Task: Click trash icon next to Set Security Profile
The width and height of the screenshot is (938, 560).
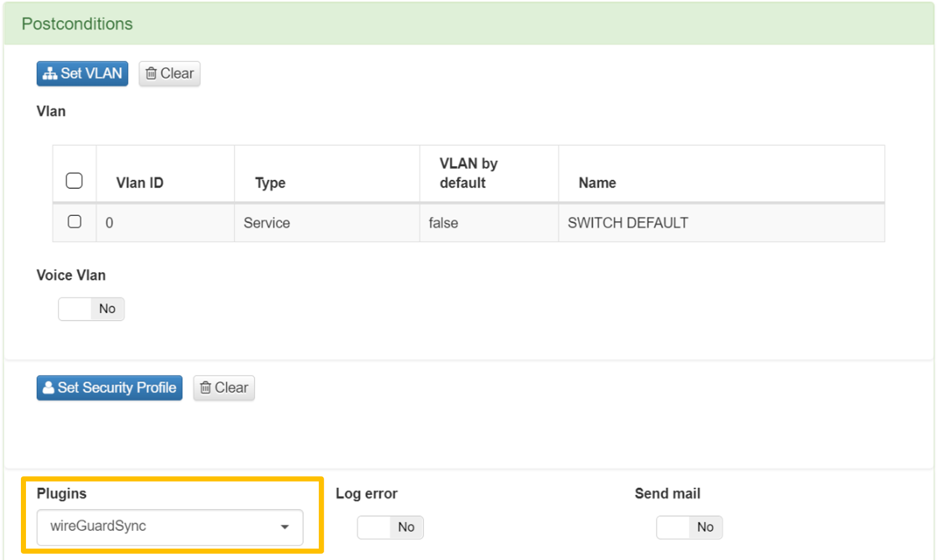Action: pyautogui.click(x=205, y=388)
